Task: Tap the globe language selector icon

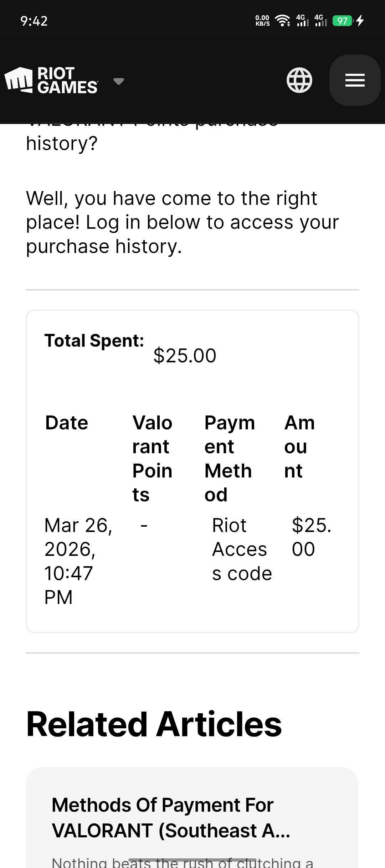Action: [x=299, y=80]
